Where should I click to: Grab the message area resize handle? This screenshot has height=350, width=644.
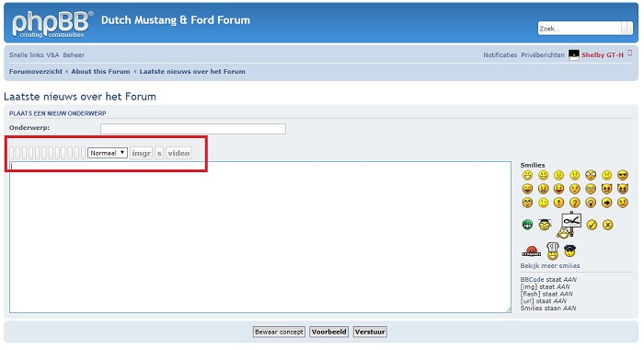(509, 309)
